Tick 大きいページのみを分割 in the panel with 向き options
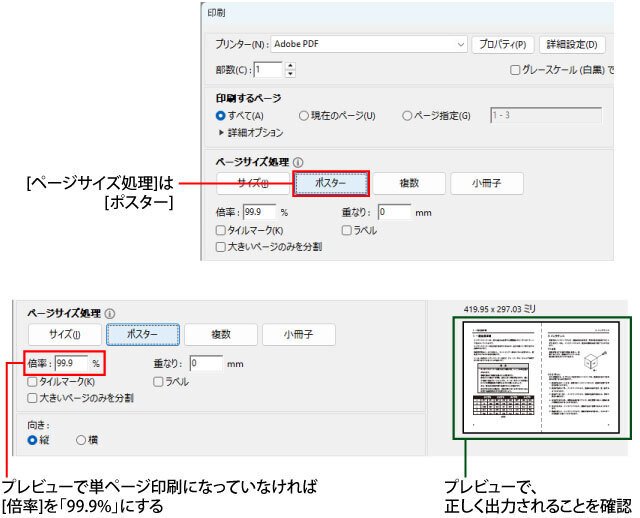This screenshot has height=518, width=640. [32, 398]
